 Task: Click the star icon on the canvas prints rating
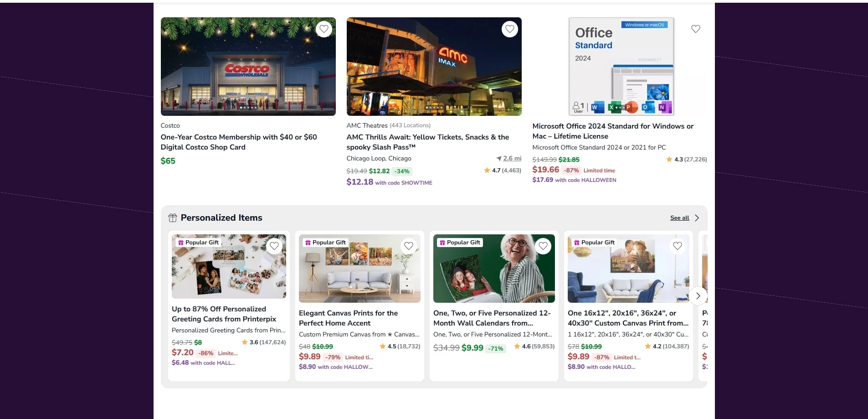coord(382,346)
